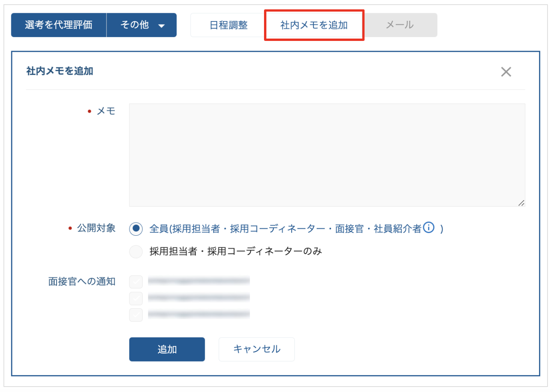Select the 社内メモを追加 tab
The width and height of the screenshot is (553, 392).
point(314,25)
